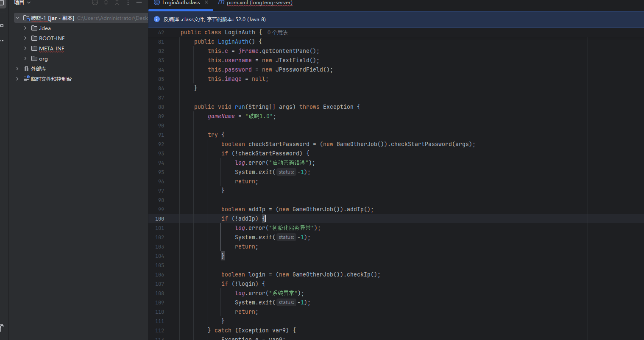Click line number 88 in the gutter
This screenshot has height=340, width=644.
161,107
